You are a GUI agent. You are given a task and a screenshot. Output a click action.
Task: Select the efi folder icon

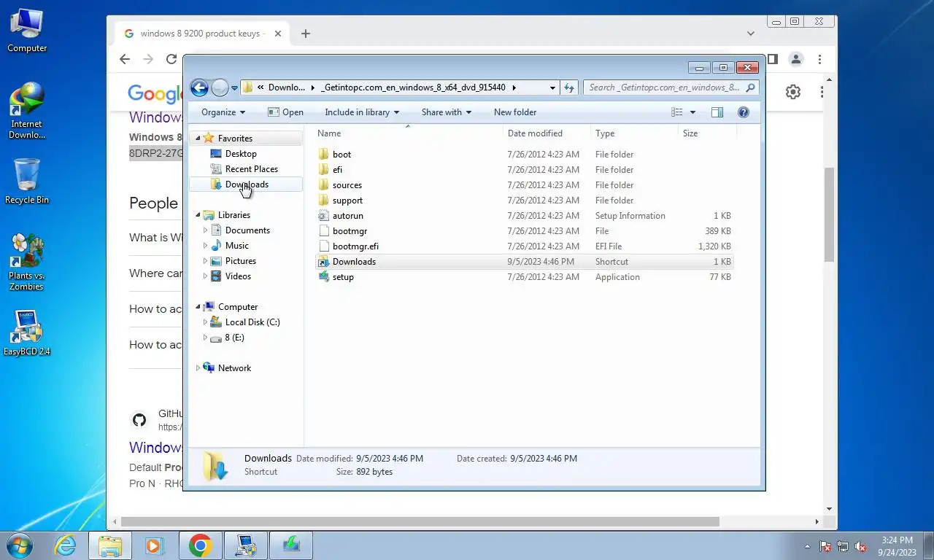tap(324, 170)
